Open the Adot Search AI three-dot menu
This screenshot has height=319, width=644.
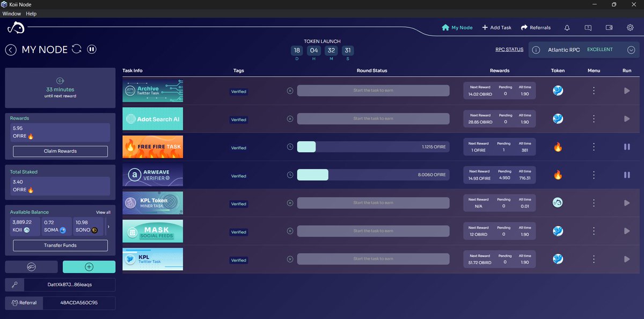tap(594, 119)
